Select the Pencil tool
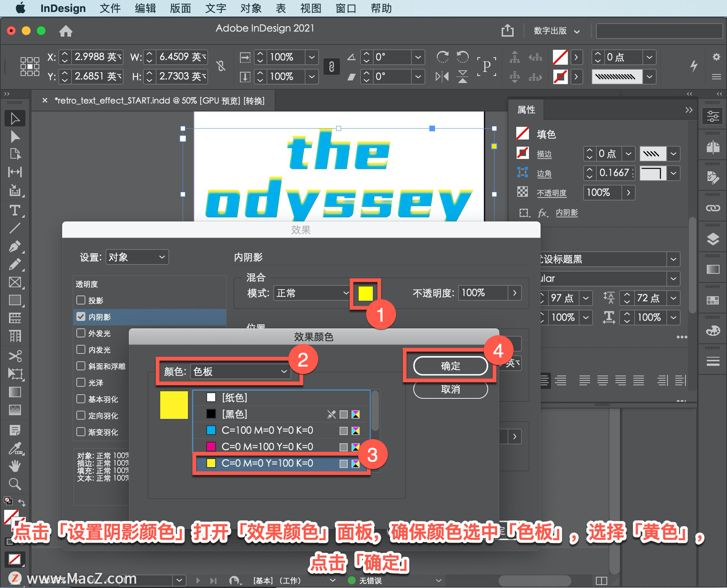The width and height of the screenshot is (727, 588). click(15, 264)
